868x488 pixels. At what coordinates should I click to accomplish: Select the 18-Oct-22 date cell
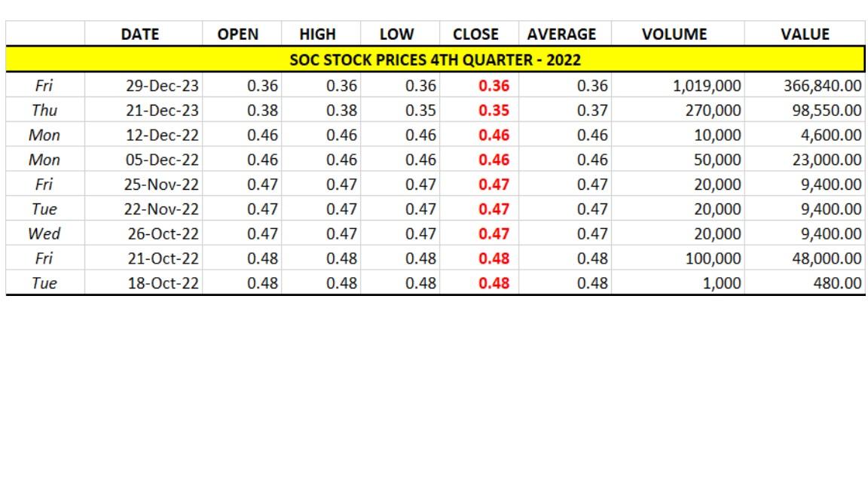[x=163, y=283]
